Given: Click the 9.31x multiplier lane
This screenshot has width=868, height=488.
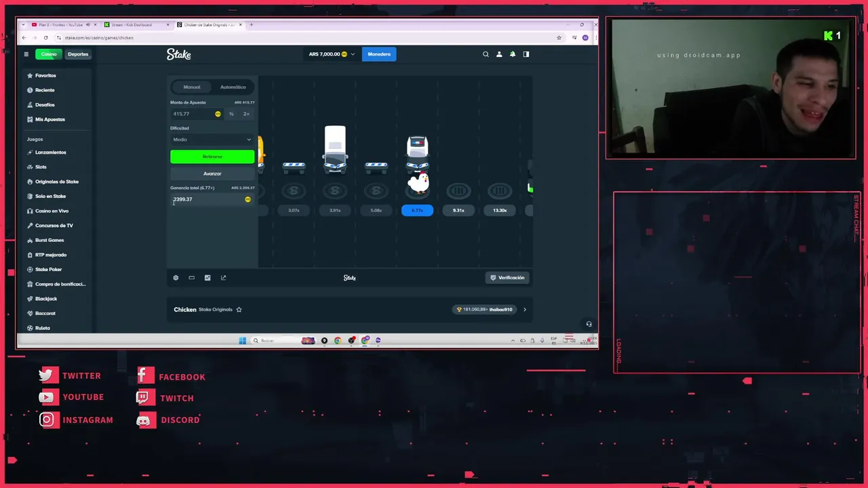Looking at the screenshot, I should (458, 211).
